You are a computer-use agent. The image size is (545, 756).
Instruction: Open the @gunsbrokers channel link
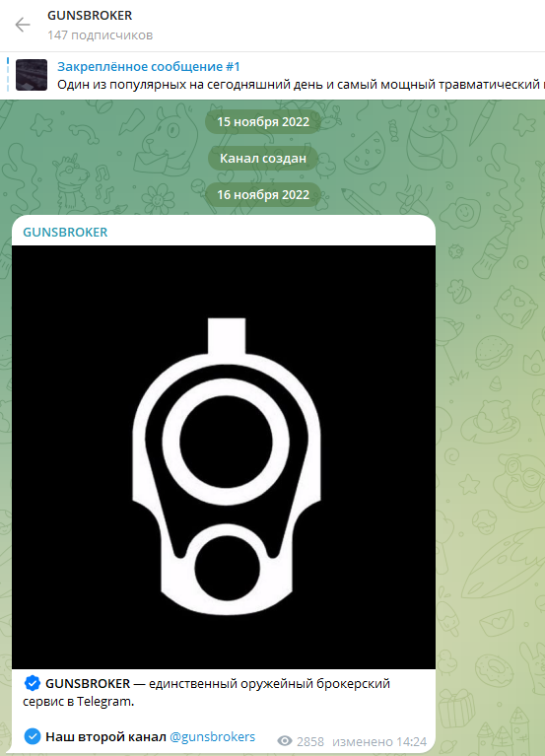click(213, 736)
